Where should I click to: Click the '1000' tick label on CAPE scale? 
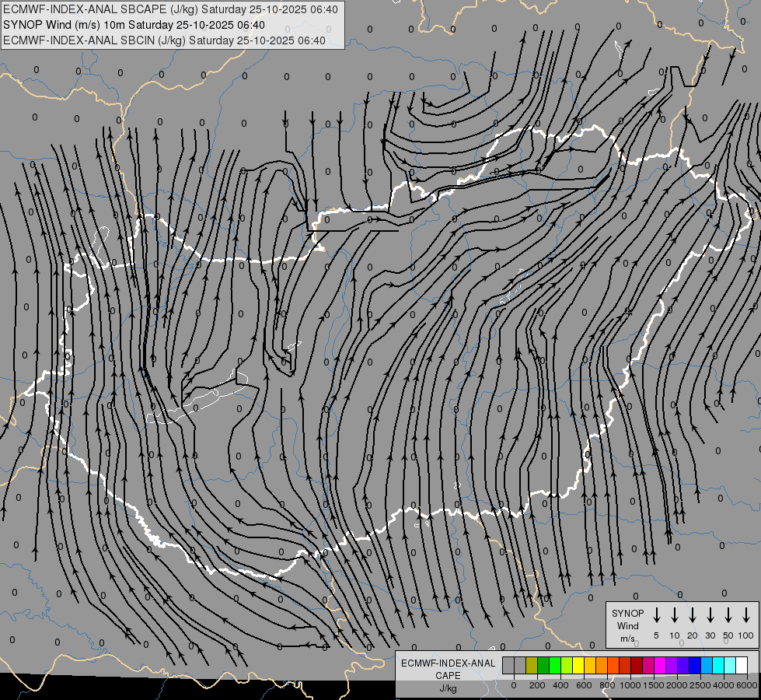[630, 685]
